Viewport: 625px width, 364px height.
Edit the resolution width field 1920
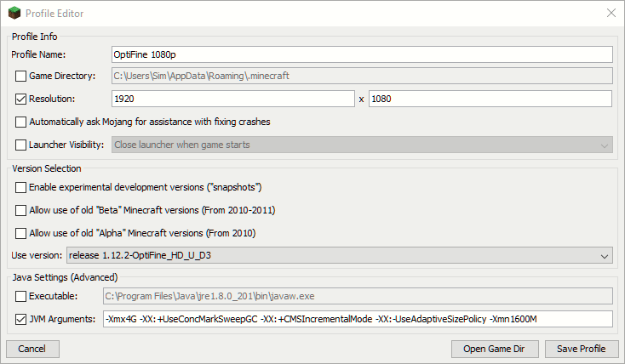[233, 99]
